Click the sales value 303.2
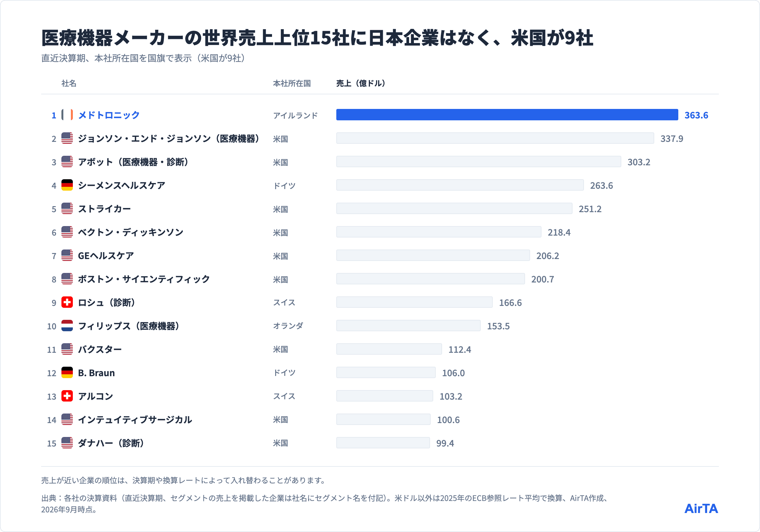Image resolution: width=760 pixels, height=532 pixels. pyautogui.click(x=639, y=162)
